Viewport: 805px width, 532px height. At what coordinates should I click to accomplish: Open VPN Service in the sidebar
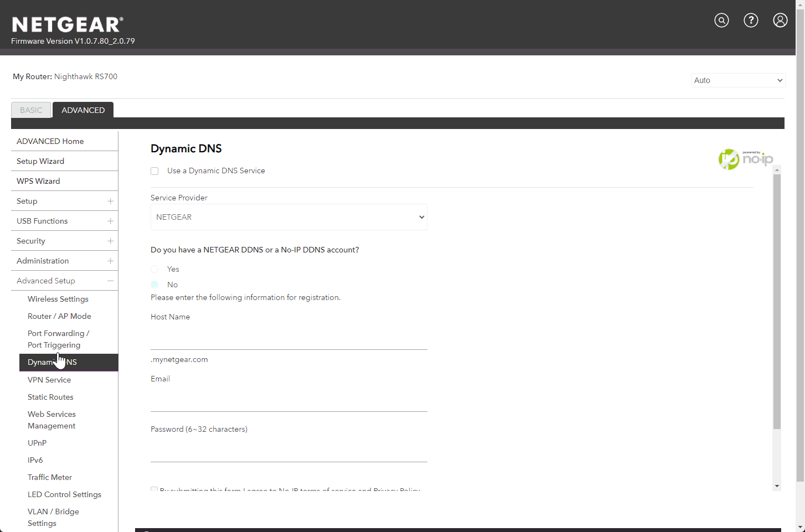(49, 380)
